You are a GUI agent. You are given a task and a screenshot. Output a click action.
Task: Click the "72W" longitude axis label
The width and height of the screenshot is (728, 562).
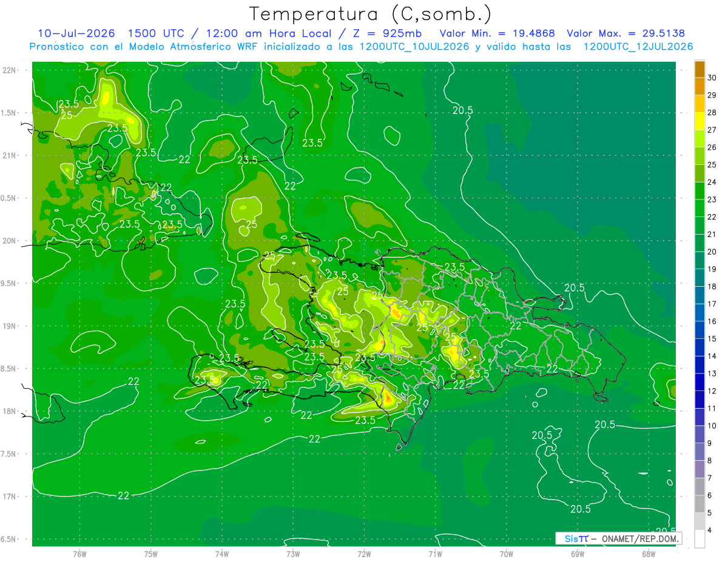[x=364, y=554]
